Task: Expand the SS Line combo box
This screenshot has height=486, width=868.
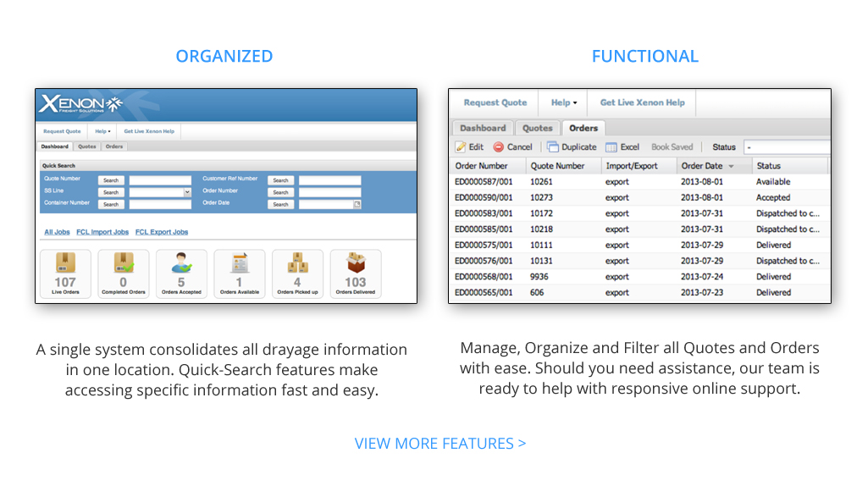Action: click(x=187, y=192)
